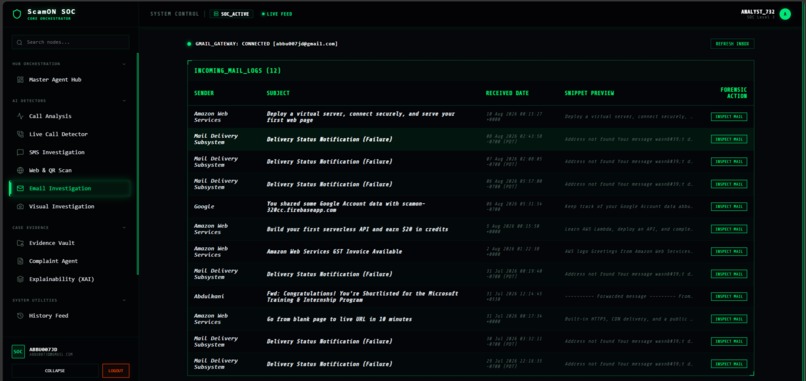Click the Evidence Vault folder icon
Viewport: 806px width, 381px height.
pos(20,243)
